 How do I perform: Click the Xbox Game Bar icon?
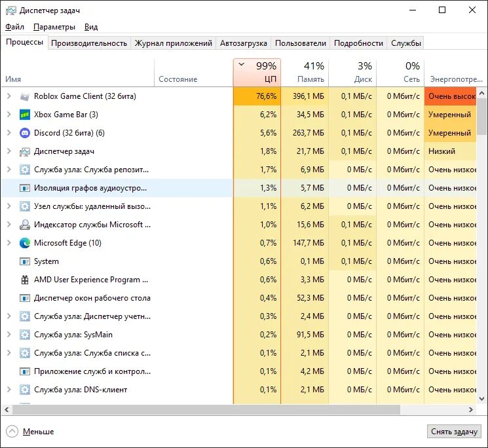point(25,115)
